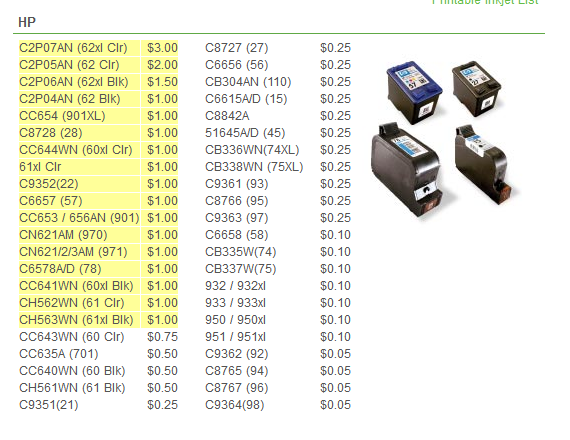Select the CC643WN (60 Clr) entry
This screenshot has width=570, height=440.
pyautogui.click(x=72, y=337)
